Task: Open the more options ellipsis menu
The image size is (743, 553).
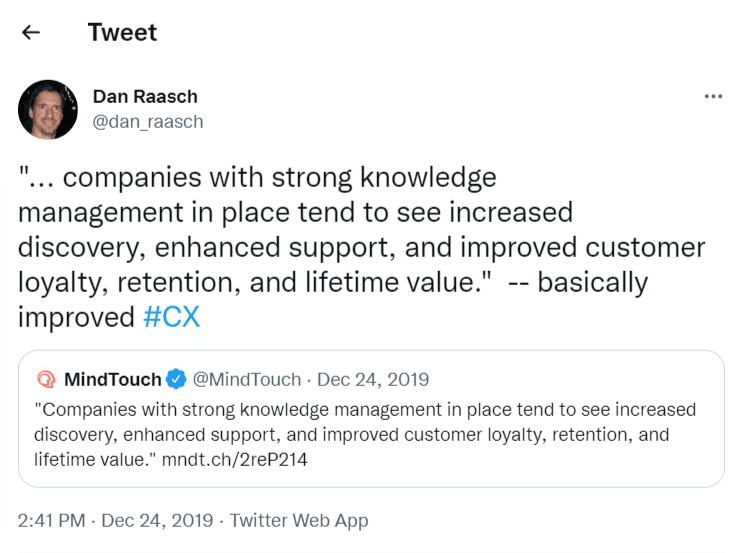Action: [713, 96]
